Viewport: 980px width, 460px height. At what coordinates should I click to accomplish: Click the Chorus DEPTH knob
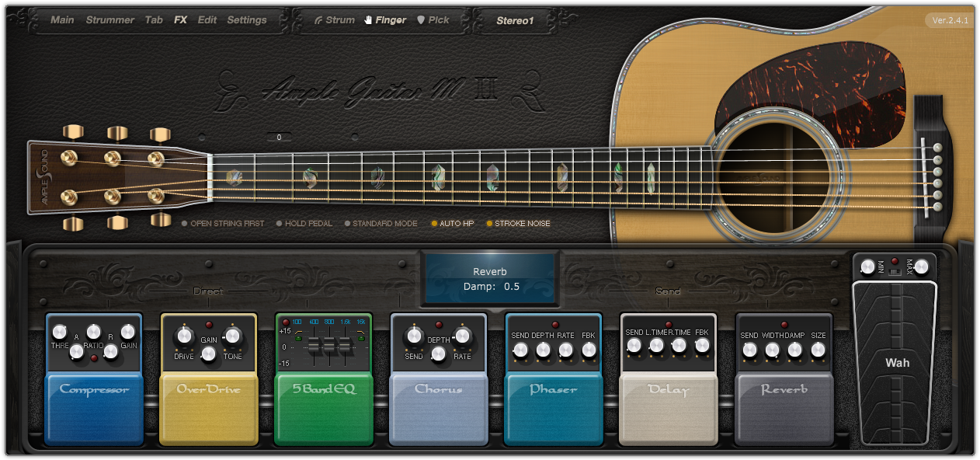click(x=439, y=355)
